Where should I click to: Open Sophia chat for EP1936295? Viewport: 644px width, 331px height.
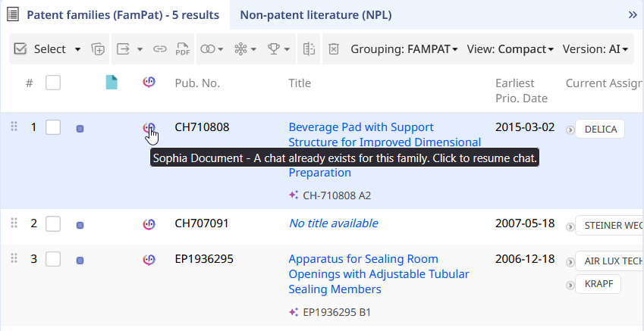[x=149, y=260]
